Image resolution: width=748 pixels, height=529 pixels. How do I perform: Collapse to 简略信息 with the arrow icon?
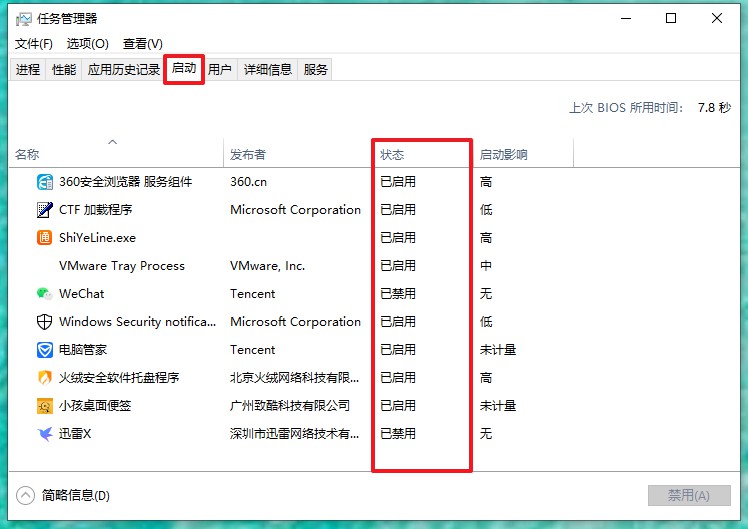click(25, 495)
